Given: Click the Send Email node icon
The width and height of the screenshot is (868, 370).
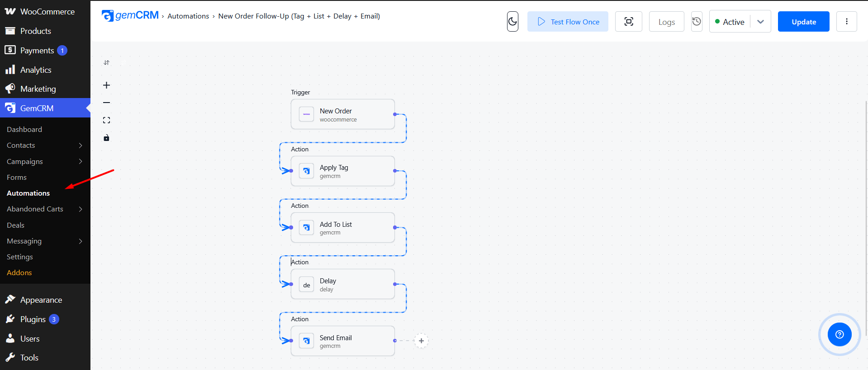Looking at the screenshot, I should [x=307, y=341].
